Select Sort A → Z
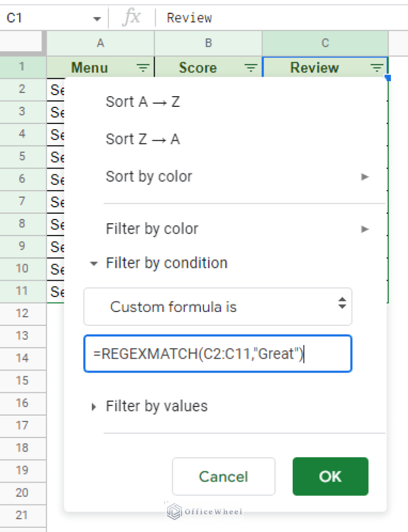408x532 pixels. pos(142,101)
